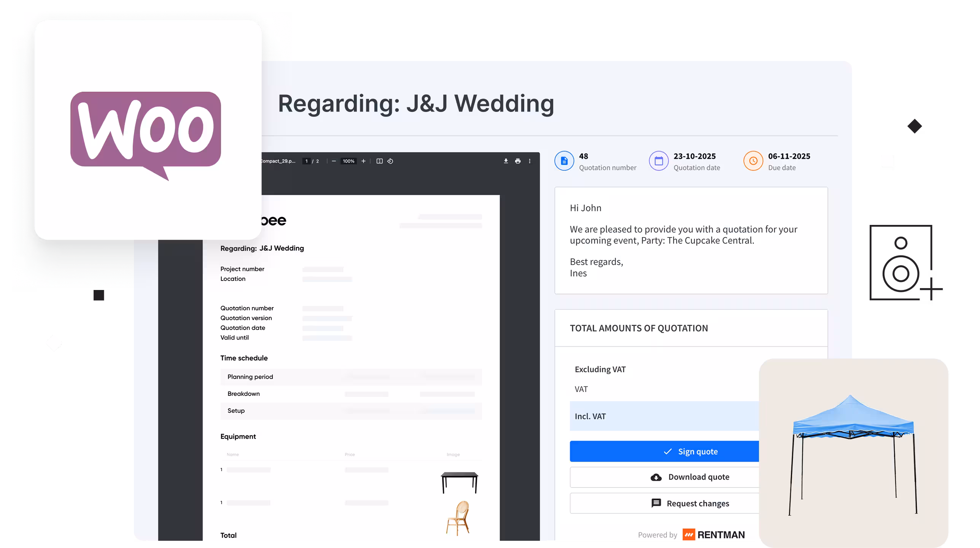Screen dimensions: 980x548
Task: Click the rotate counterclockwise icon
Action: click(390, 161)
